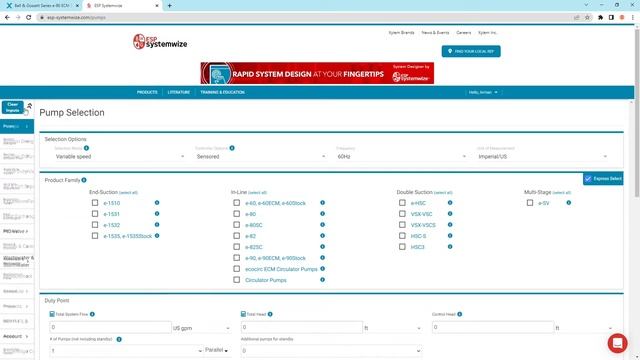Toggle the Express Select checkbox
The height and width of the screenshot is (360, 640).
[x=588, y=179]
